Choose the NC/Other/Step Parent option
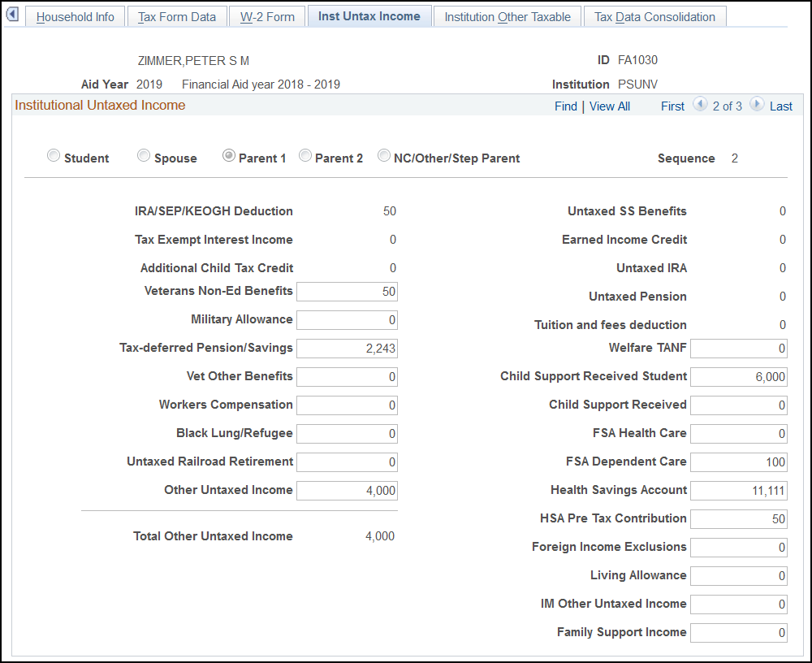Viewport: 812px width, 663px height. pyautogui.click(x=383, y=154)
